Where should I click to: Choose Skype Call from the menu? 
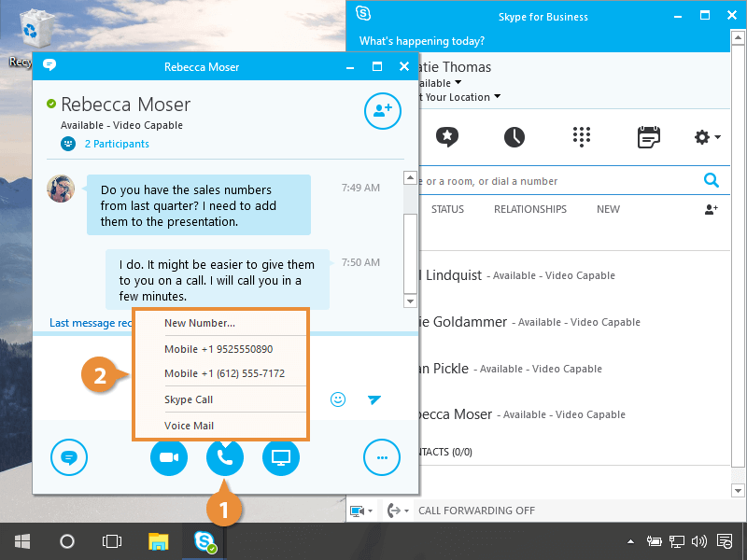[189, 399]
